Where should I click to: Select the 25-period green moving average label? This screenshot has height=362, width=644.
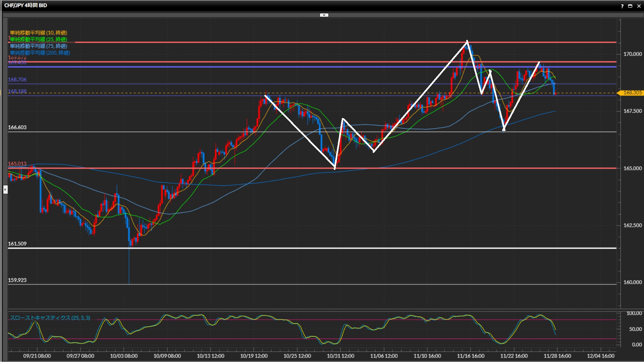(39, 40)
